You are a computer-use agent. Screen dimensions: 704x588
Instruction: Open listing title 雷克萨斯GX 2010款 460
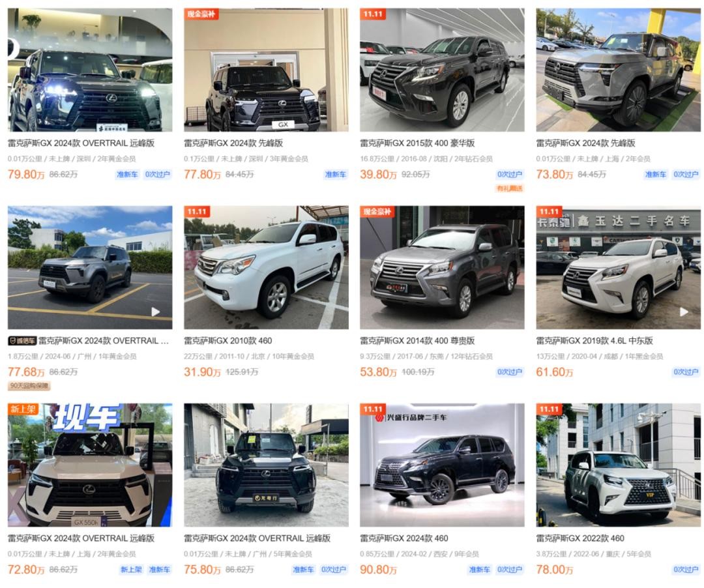tap(227, 341)
